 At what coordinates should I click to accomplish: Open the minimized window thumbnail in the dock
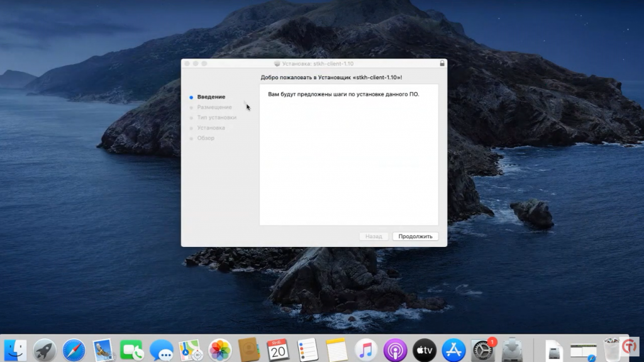coord(583,352)
